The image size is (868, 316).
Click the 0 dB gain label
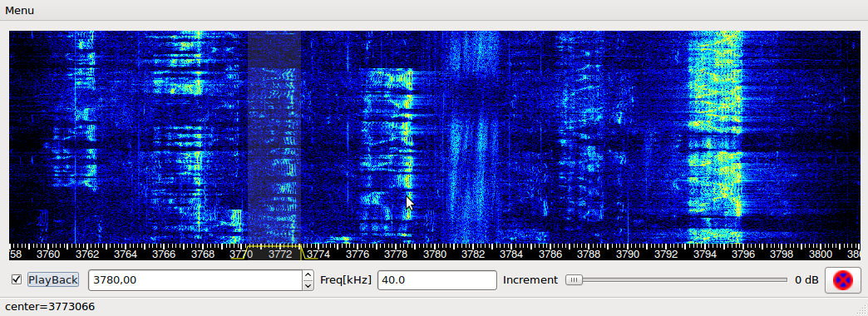[x=806, y=280]
